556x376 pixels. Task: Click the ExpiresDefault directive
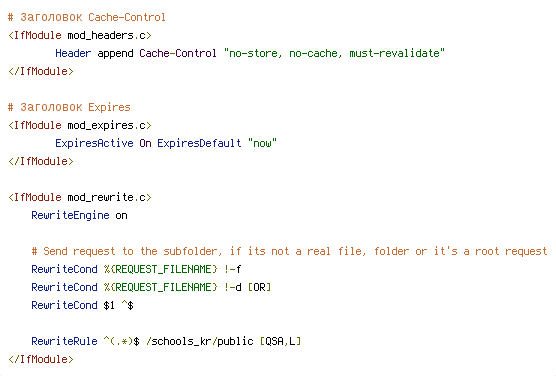(x=199, y=143)
